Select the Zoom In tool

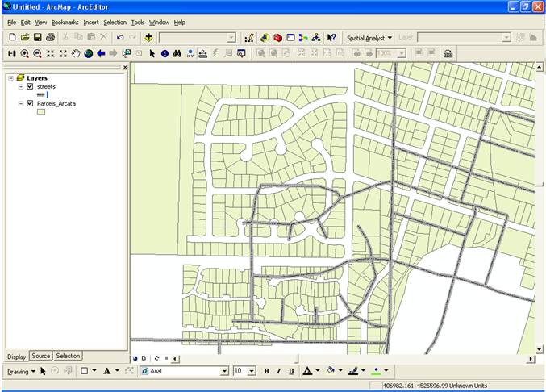24,53
